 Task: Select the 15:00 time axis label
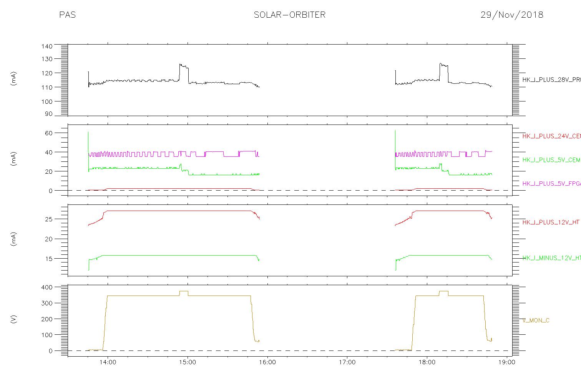tap(188, 362)
